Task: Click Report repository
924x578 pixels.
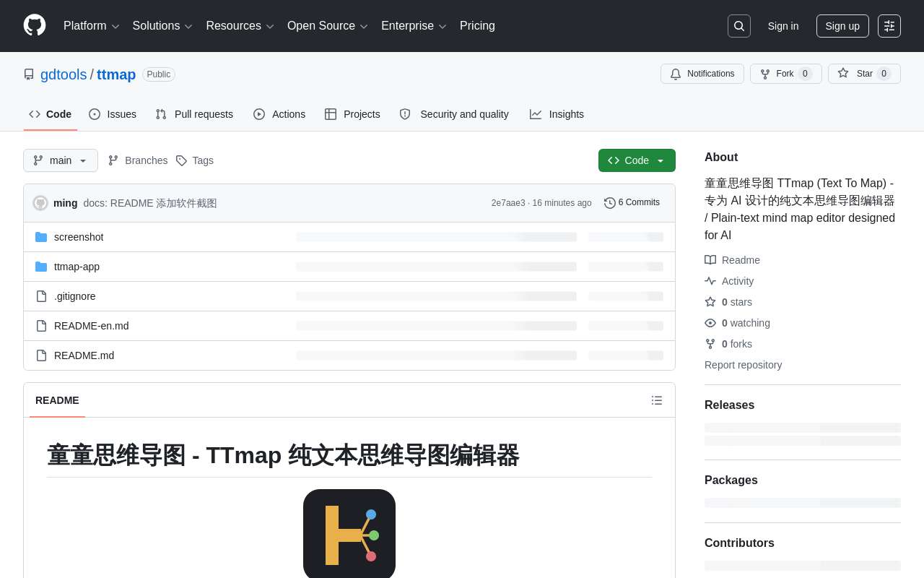Action: click(743, 365)
